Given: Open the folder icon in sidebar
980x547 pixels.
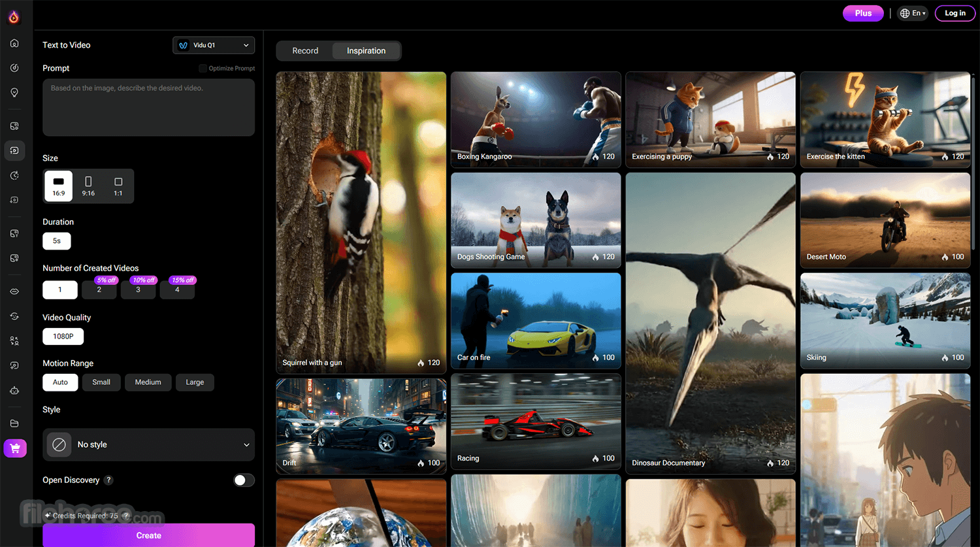Looking at the screenshot, I should 14,423.
